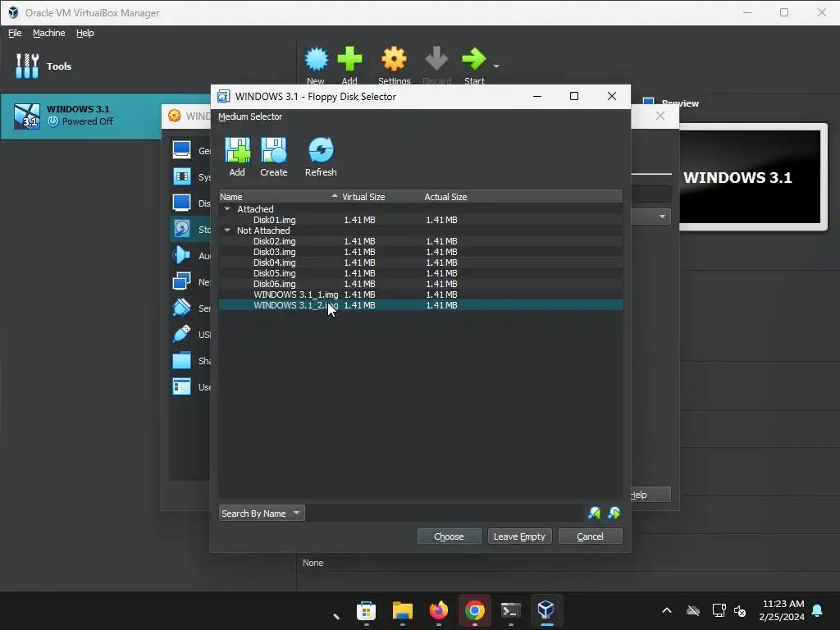Collapse the Not Attached group
840x630 pixels.
pyautogui.click(x=227, y=231)
